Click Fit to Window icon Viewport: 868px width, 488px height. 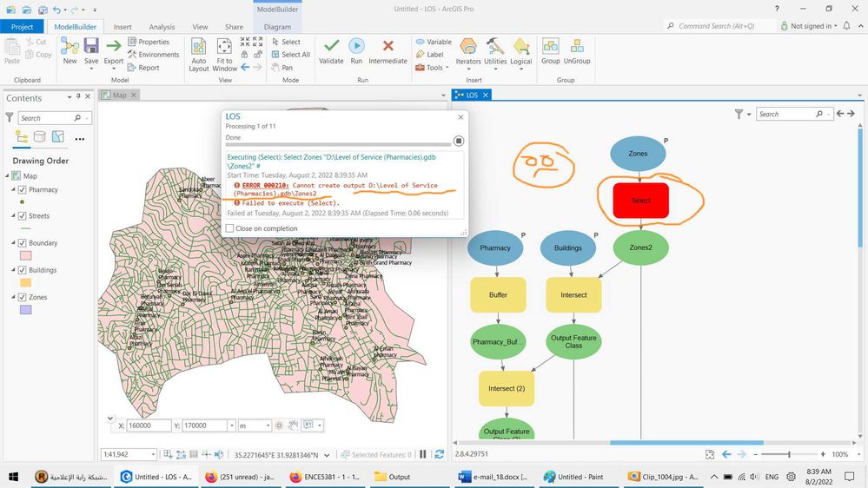224,47
